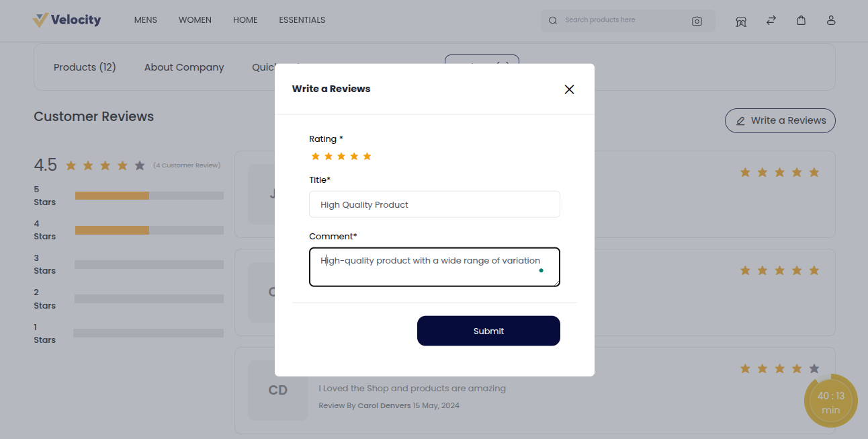Switch to the Products (12) tab
The image size is (868, 439).
85,67
